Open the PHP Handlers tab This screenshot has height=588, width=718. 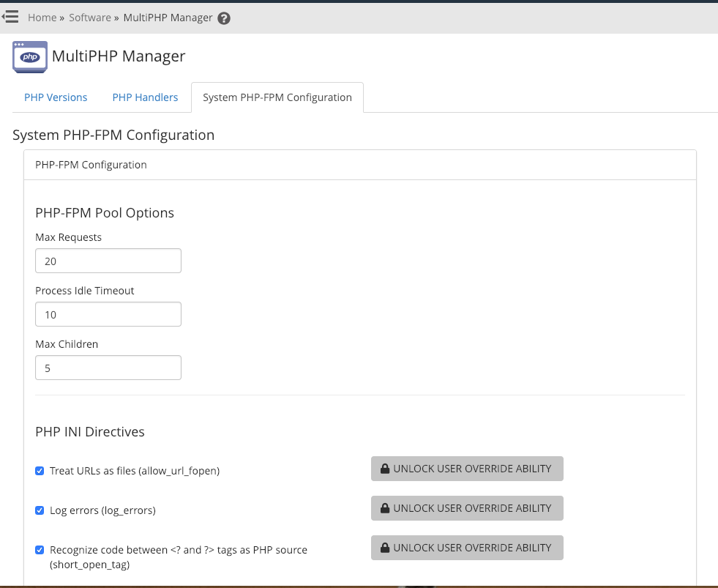(x=145, y=97)
